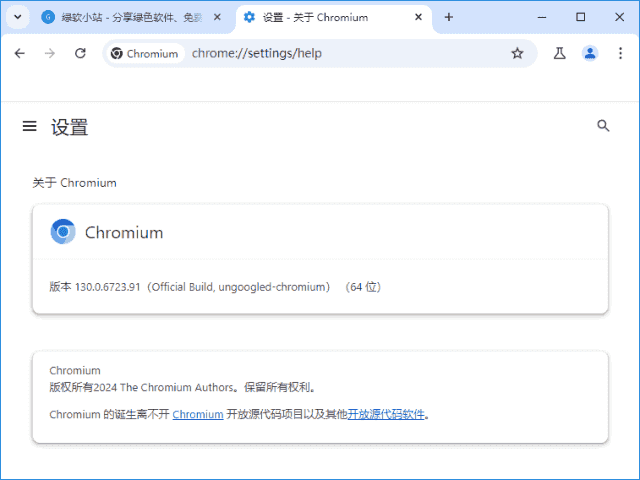
Task: Maximize the browser window
Action: (x=581, y=17)
